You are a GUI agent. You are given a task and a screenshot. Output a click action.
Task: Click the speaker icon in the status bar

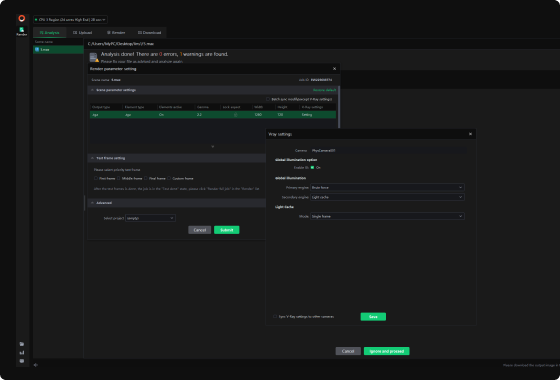point(36,365)
